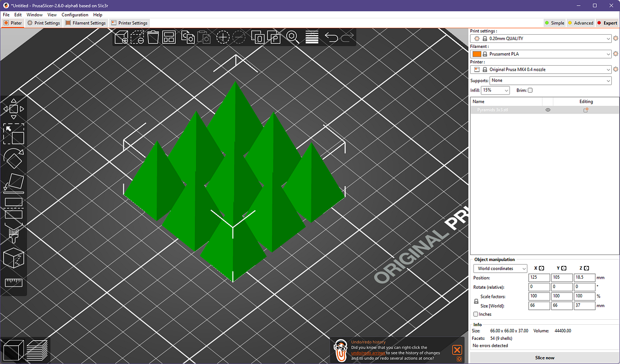
Task: Click the undo/redo arrows link in the tip popup
Action: [368, 353]
